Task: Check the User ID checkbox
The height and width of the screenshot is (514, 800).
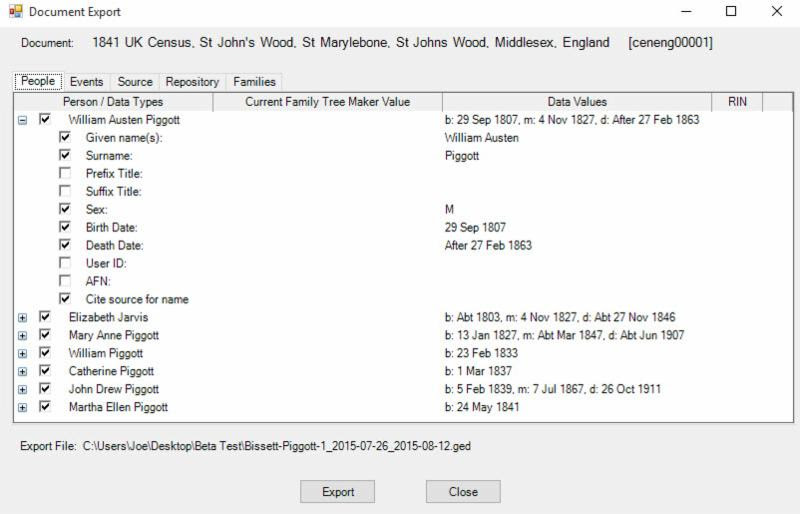Action: tap(65, 263)
